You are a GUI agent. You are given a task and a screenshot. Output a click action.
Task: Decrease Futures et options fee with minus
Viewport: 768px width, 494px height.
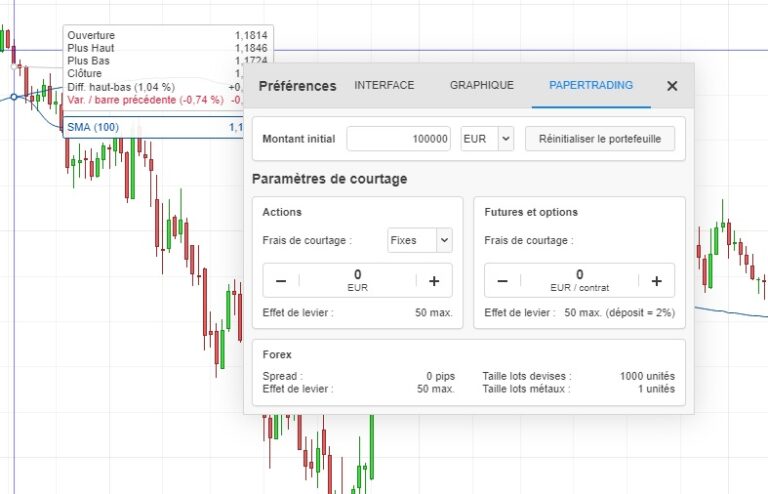[x=503, y=281]
